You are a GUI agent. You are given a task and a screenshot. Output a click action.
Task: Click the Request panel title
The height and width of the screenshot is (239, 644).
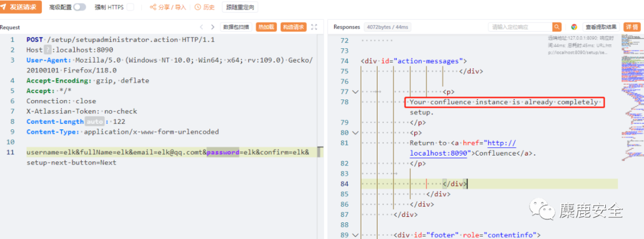coord(10,27)
